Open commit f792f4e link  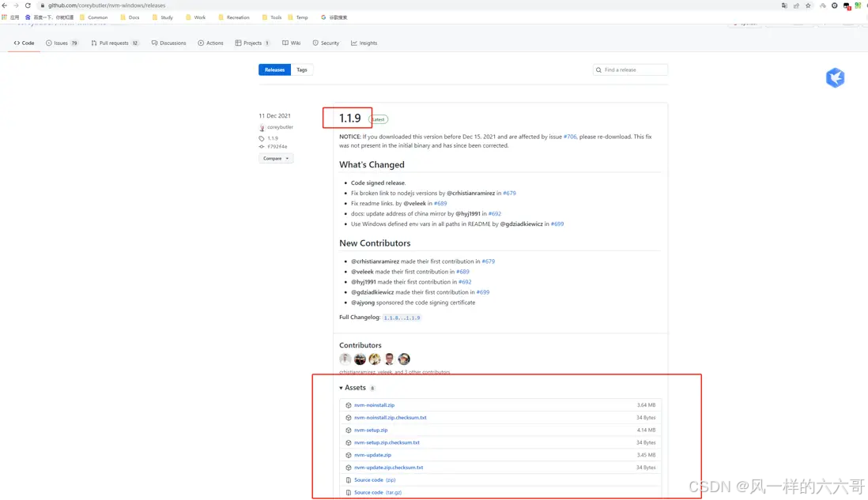277,147
